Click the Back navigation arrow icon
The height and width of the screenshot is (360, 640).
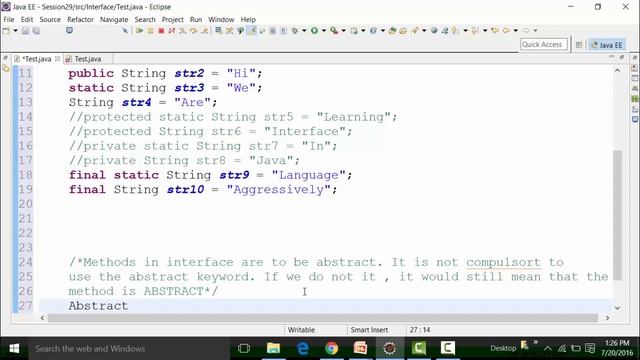click(x=506, y=31)
